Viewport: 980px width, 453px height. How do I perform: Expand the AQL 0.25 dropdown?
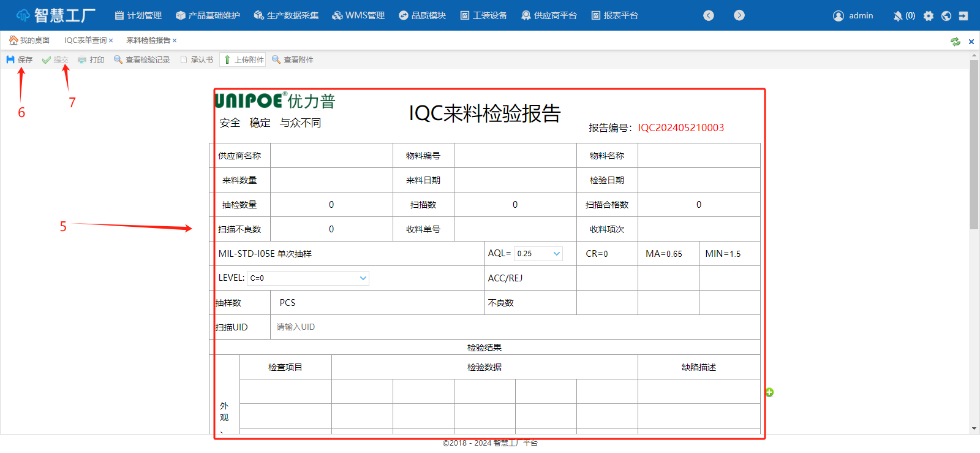point(538,254)
